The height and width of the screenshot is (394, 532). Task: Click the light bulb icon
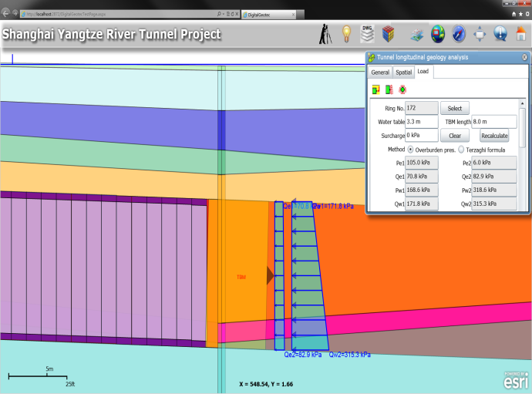tap(346, 34)
